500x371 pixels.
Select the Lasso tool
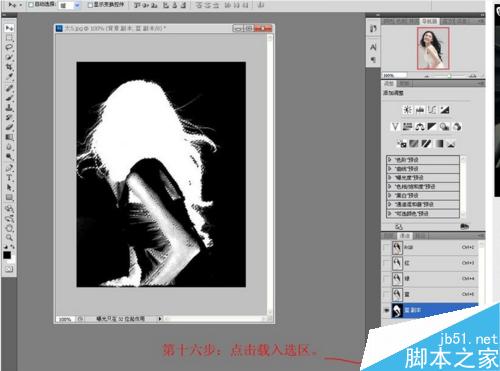(9, 47)
